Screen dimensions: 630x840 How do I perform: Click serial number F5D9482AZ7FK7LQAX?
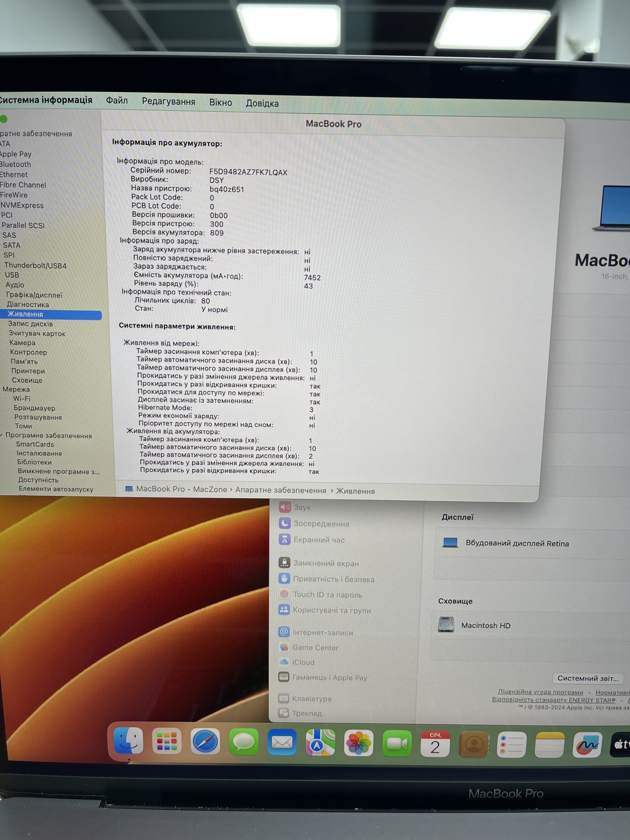[248, 172]
